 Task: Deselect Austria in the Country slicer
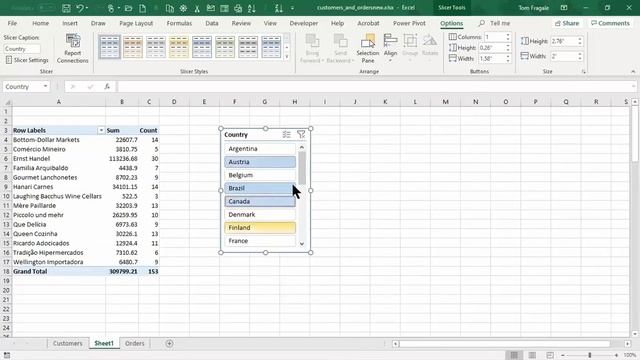[260, 162]
